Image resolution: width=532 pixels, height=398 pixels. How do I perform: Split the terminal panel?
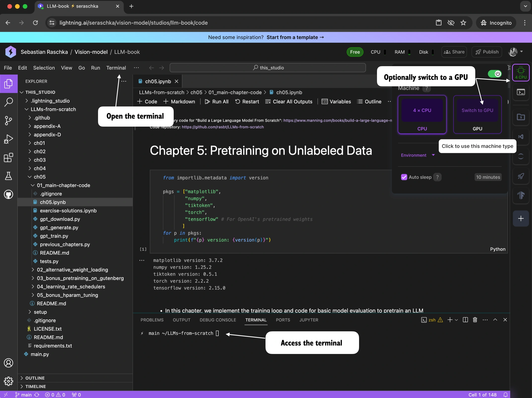(x=465, y=320)
